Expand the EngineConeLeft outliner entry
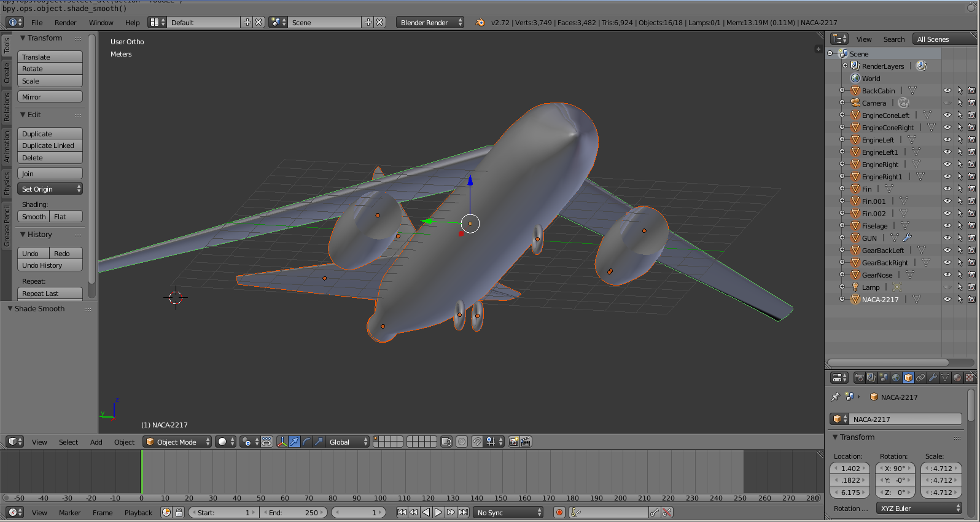Screen dimensions: 980x522 pyautogui.click(x=842, y=115)
